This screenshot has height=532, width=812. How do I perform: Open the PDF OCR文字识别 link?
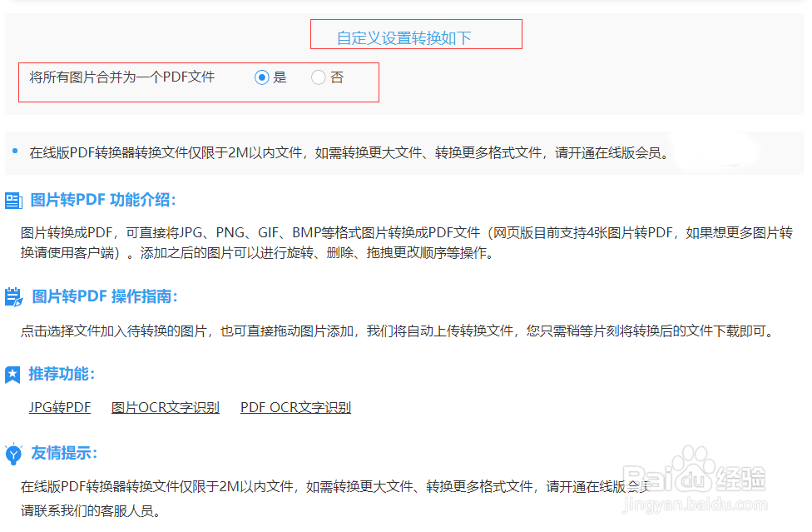(x=295, y=408)
